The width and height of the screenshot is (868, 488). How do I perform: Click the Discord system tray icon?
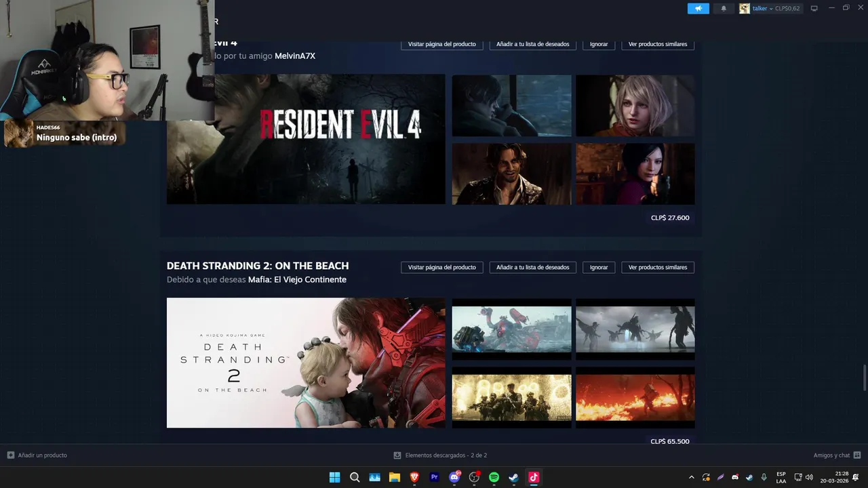(735, 477)
